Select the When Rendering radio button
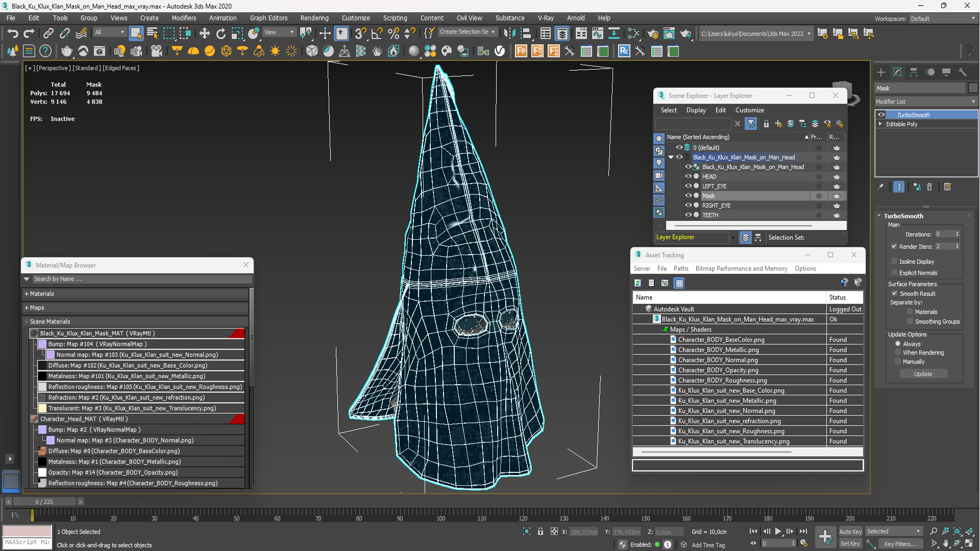Viewport: 980px width, 551px height. pos(898,353)
